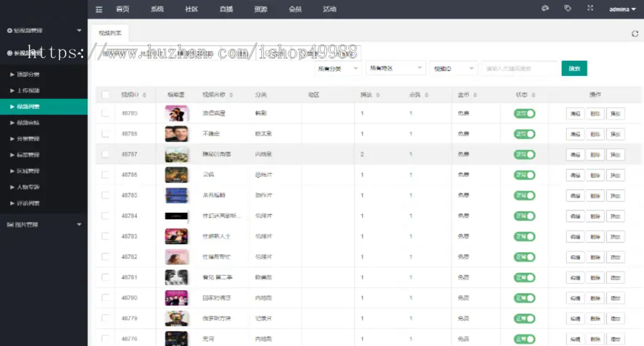Open 上传视频 in the sidebar
The image size is (644, 346).
tap(44, 90)
